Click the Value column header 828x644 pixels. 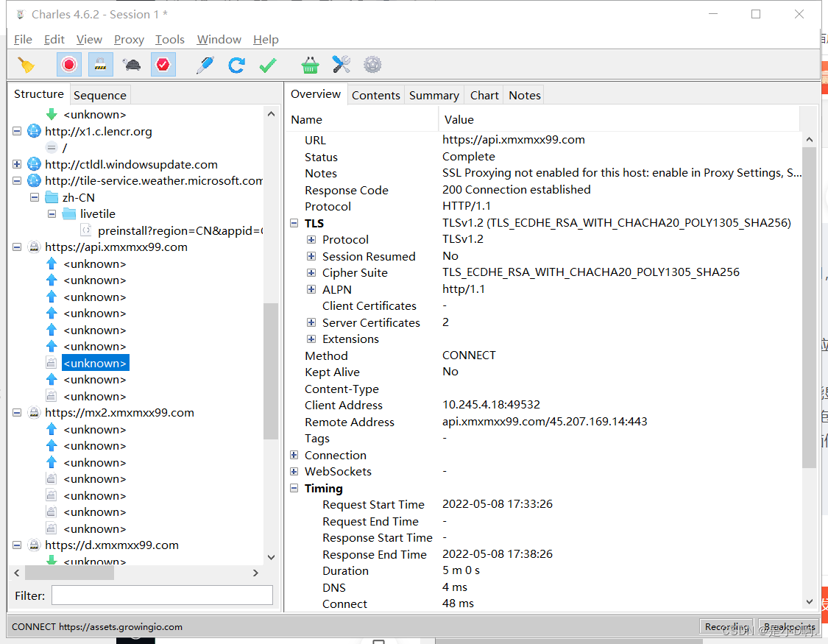(x=619, y=119)
